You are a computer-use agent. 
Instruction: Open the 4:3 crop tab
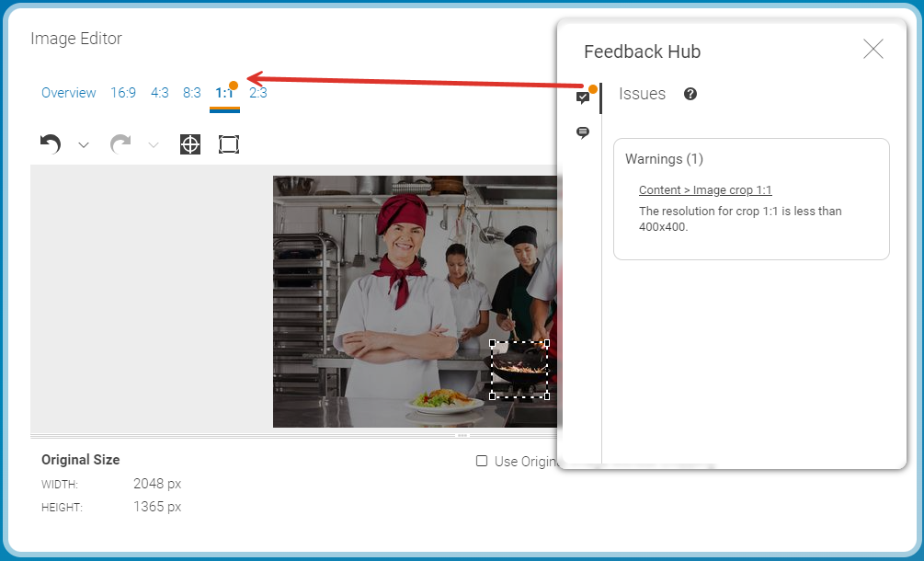(160, 93)
